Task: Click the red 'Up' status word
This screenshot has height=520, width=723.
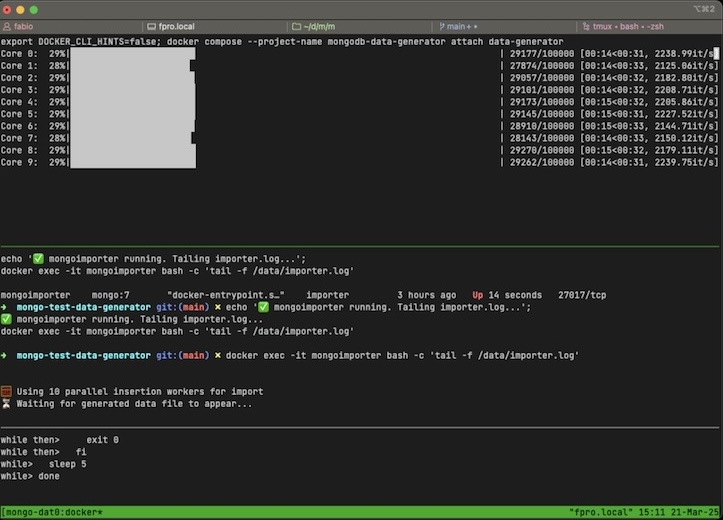Action: point(477,295)
